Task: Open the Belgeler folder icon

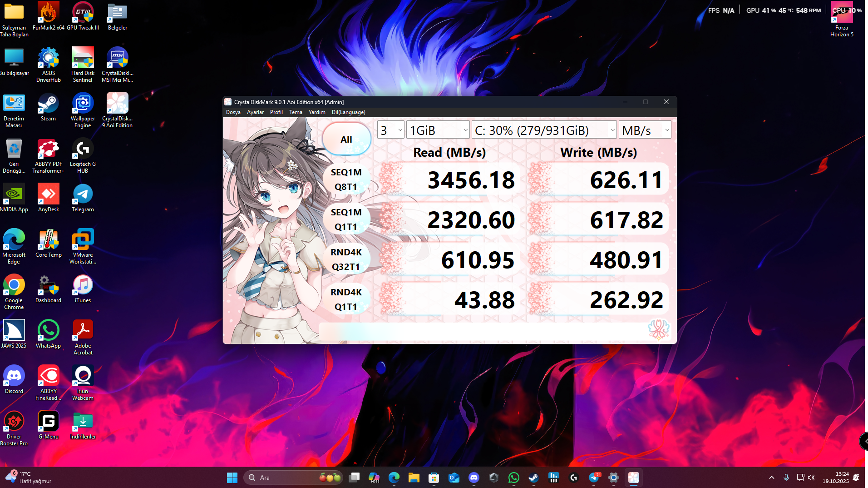Action: [117, 16]
